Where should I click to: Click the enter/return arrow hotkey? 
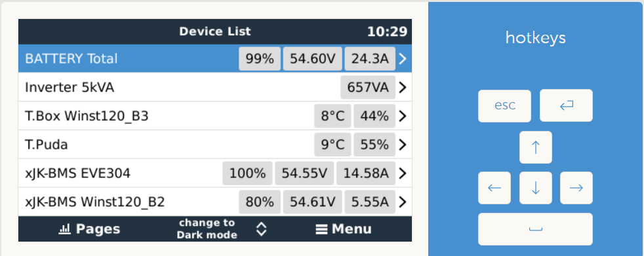[566, 105]
